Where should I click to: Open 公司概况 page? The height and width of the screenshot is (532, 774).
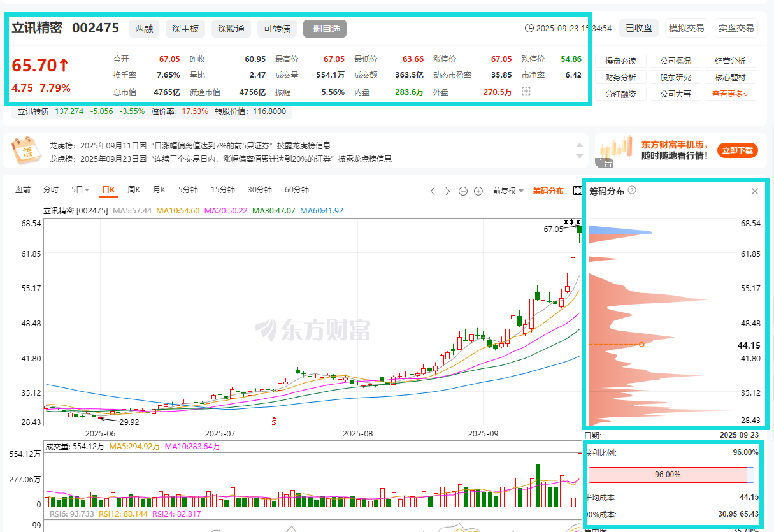pyautogui.click(x=675, y=61)
